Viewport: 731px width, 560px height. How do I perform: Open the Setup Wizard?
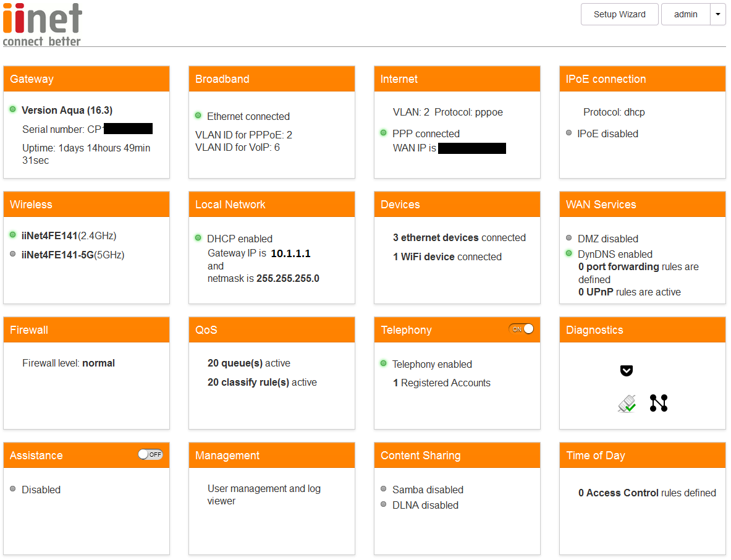(x=620, y=14)
